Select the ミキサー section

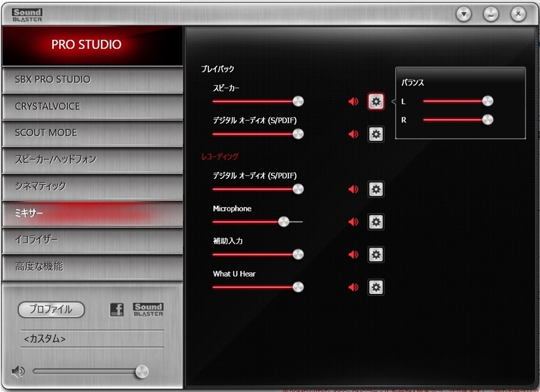tap(92, 213)
